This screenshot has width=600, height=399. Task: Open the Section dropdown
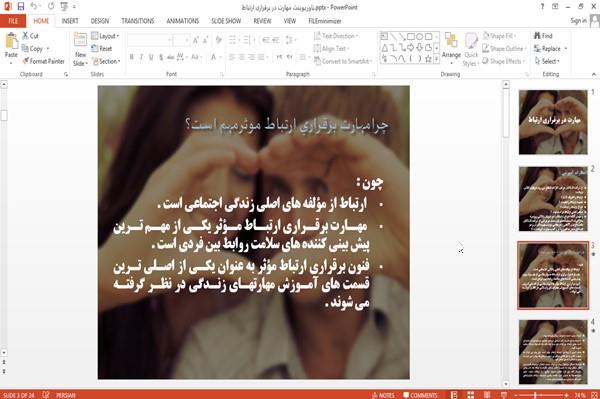[x=106, y=61]
